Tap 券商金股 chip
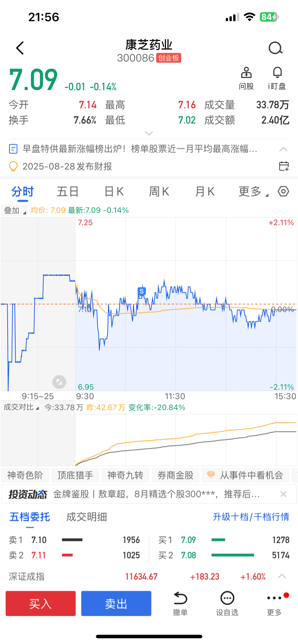 pos(175,475)
